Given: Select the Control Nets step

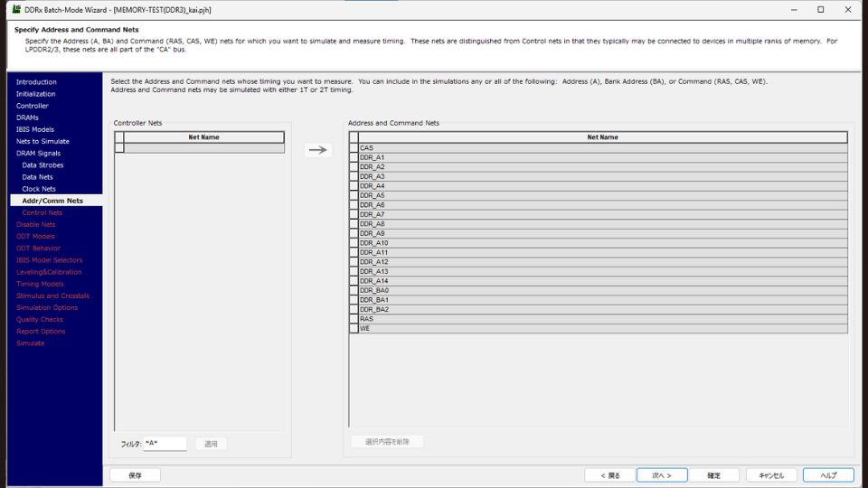Looking at the screenshot, I should point(42,212).
